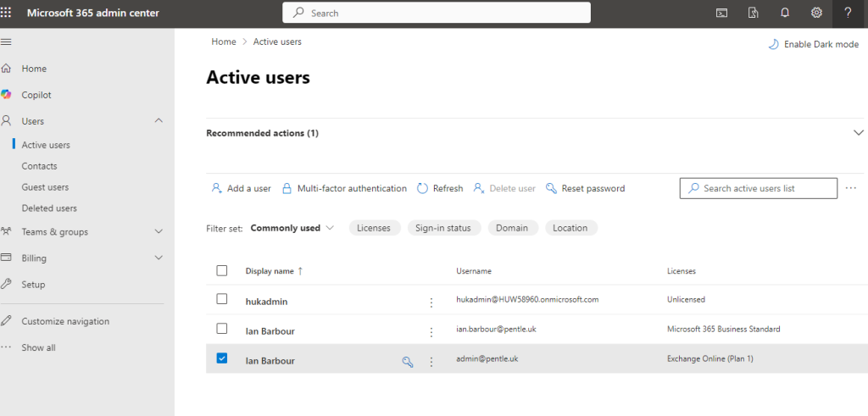Collapse the Users section chevron
Screen dimensions: 868x416
tap(159, 120)
